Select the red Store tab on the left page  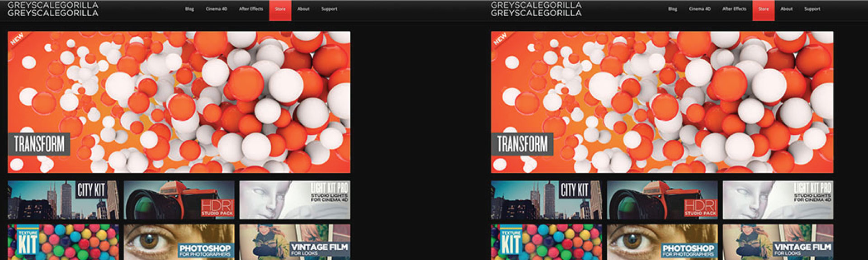280,10
